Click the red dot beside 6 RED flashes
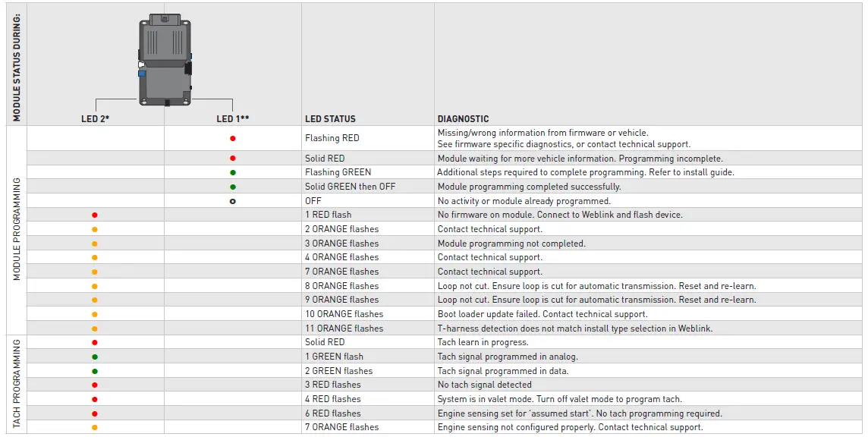Screen dimensions: 868x437 click(x=95, y=413)
